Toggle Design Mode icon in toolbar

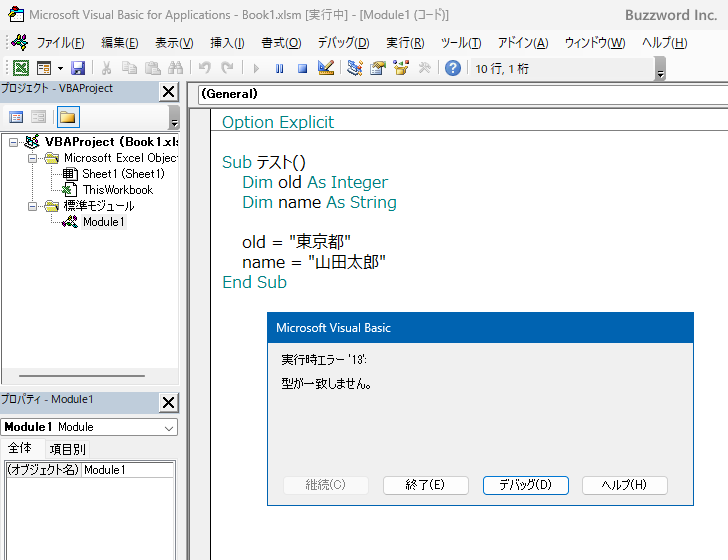click(326, 68)
